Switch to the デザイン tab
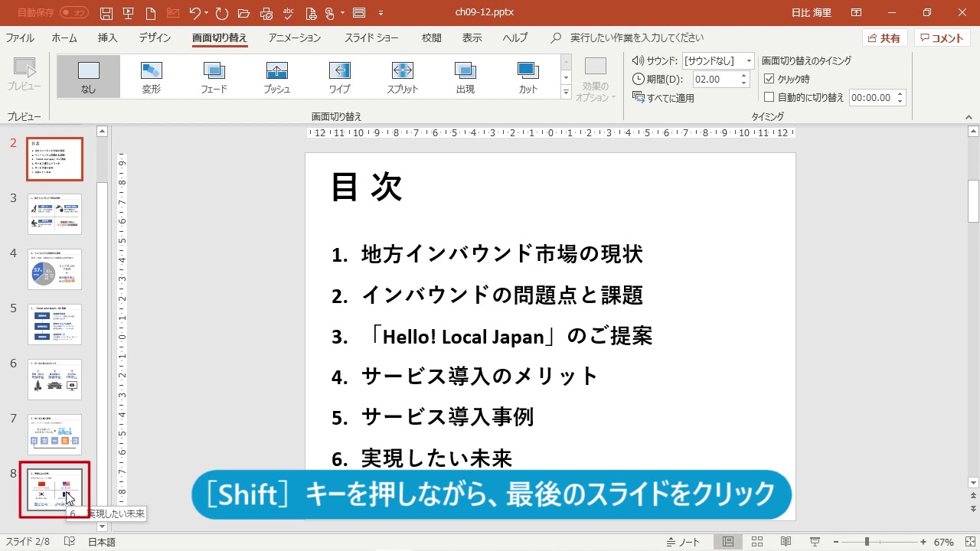The image size is (980, 551). click(155, 38)
